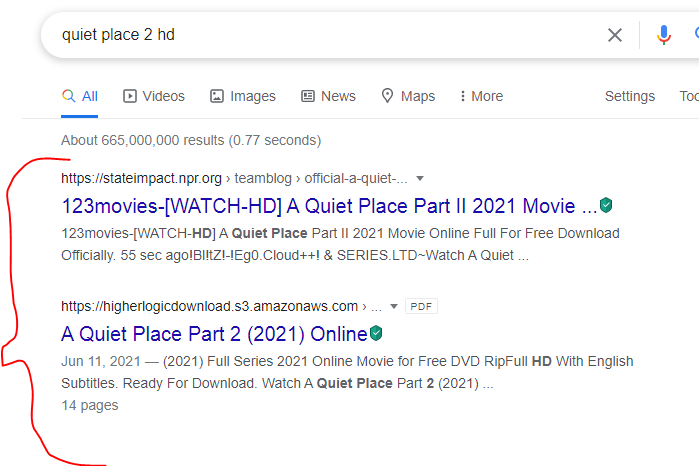Click the 14 pages text
Image resolution: width=699 pixels, height=466 pixels.
pos(90,405)
